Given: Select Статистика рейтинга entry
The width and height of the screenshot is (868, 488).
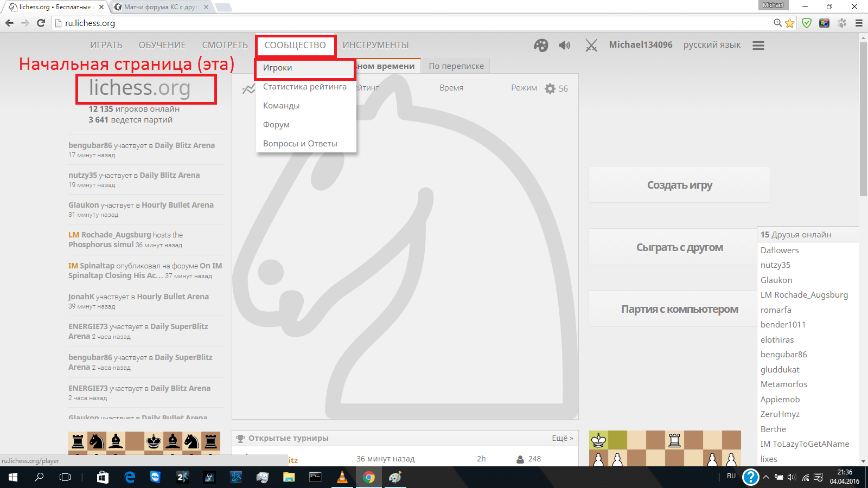Looking at the screenshot, I should click(x=306, y=87).
